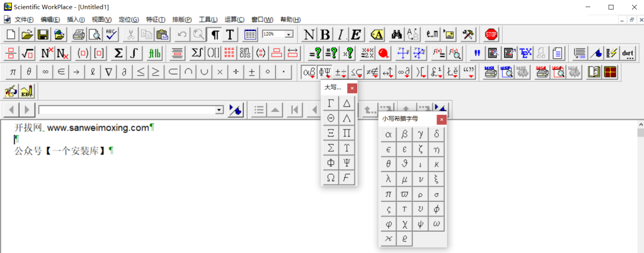This screenshot has width=644, height=253.
Task: Print the document with the printer icon
Action: (x=79, y=35)
